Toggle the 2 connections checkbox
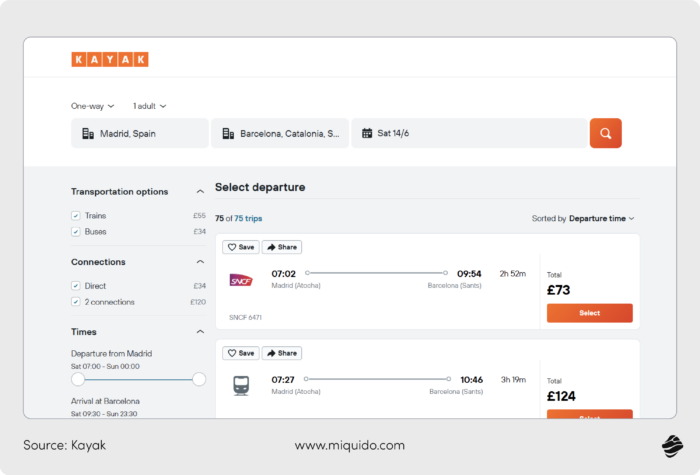The image size is (700, 475). [x=75, y=302]
